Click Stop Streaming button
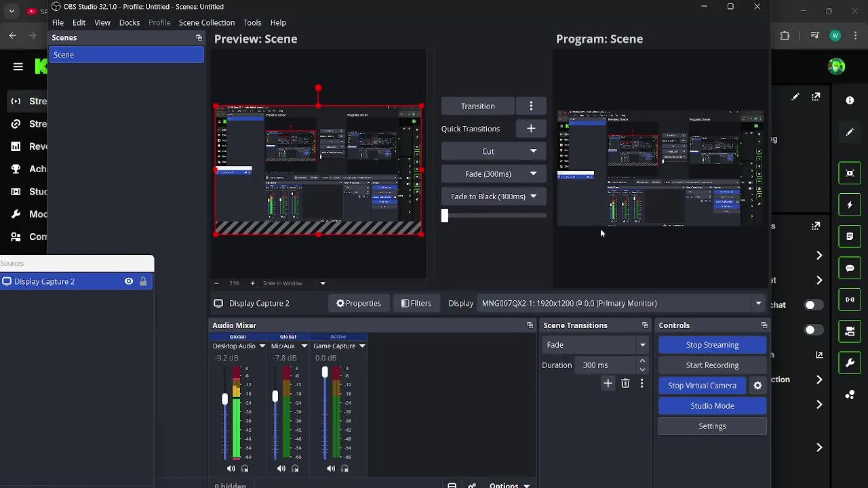868x488 pixels. (712, 345)
